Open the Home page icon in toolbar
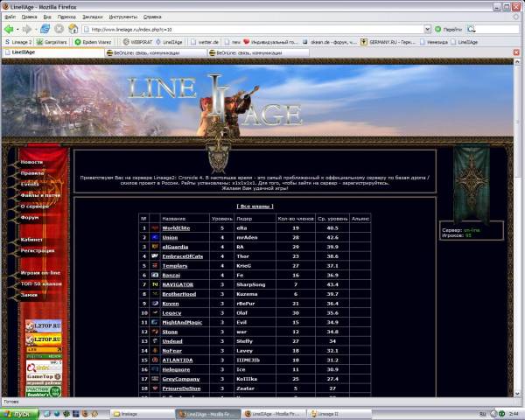This screenshot has width=525, height=420. pos(73,29)
